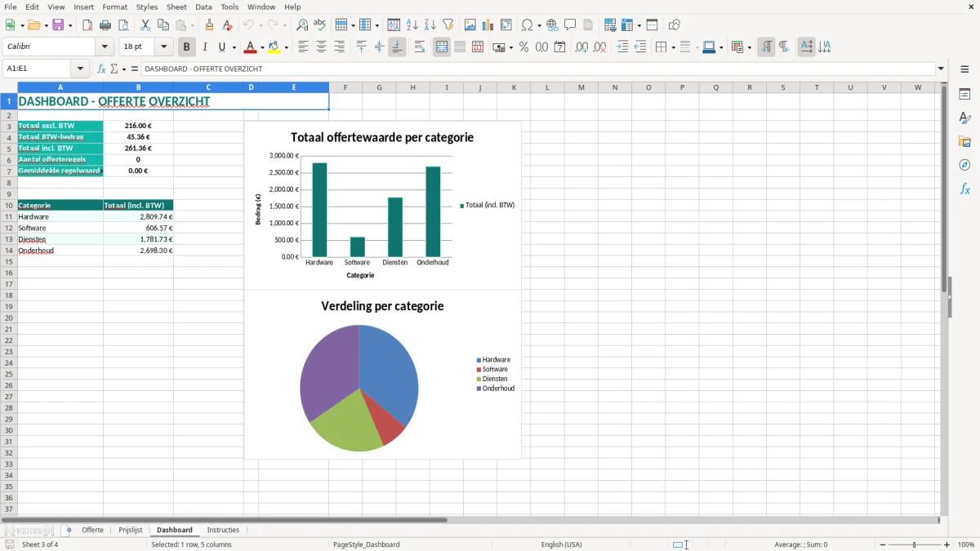
Task: Open Find & Replace icon
Action: (x=302, y=25)
